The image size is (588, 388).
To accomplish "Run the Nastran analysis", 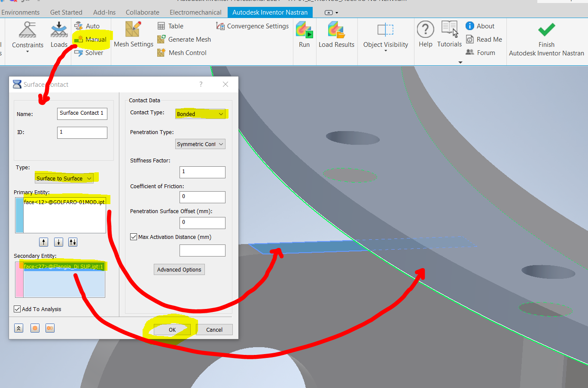I will tap(304, 35).
